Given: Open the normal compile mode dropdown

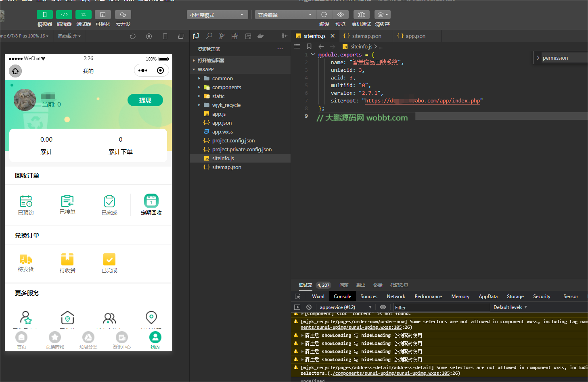Looking at the screenshot, I should [285, 15].
